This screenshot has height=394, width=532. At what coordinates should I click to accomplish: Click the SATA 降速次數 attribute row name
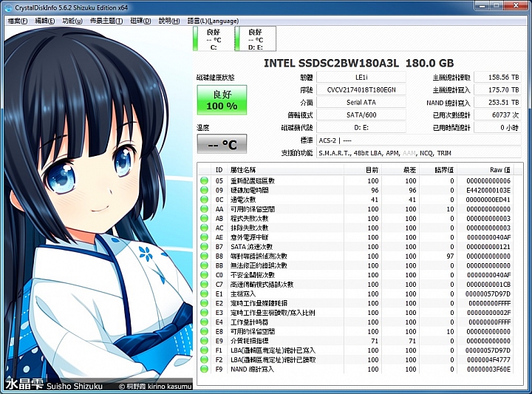[251, 247]
